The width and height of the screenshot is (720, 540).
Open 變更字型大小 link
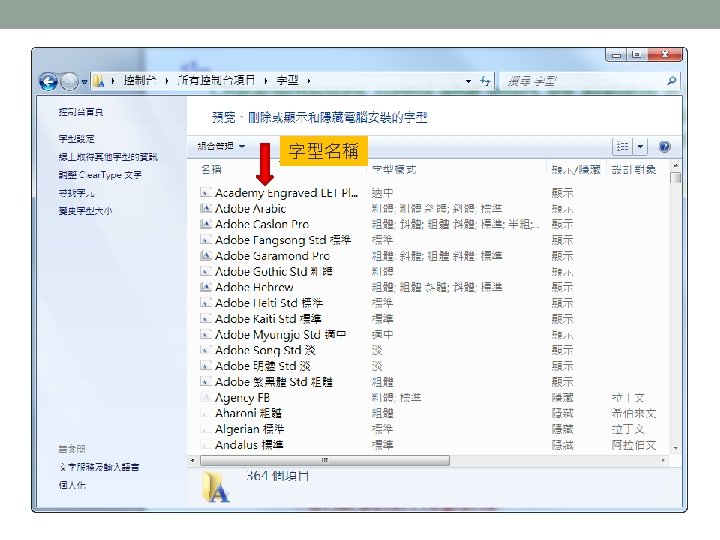click(x=85, y=211)
